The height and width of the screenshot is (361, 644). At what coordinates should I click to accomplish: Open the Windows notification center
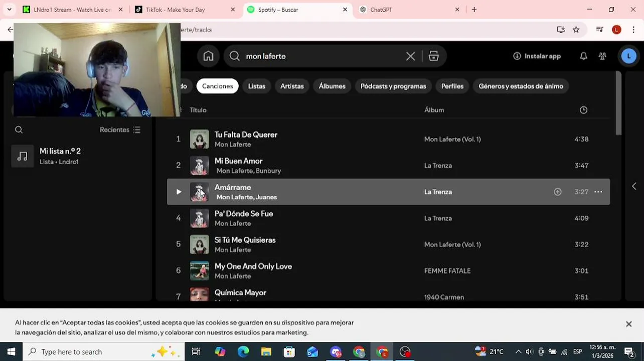coord(629,352)
